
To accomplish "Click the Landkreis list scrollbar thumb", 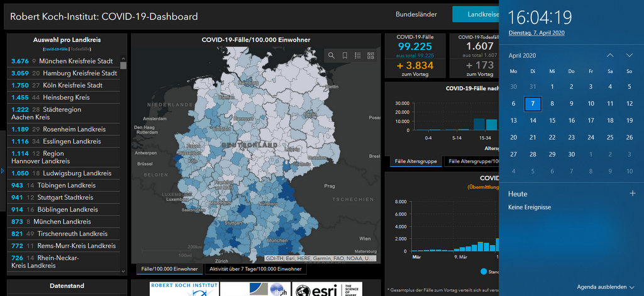I will (123, 65).
